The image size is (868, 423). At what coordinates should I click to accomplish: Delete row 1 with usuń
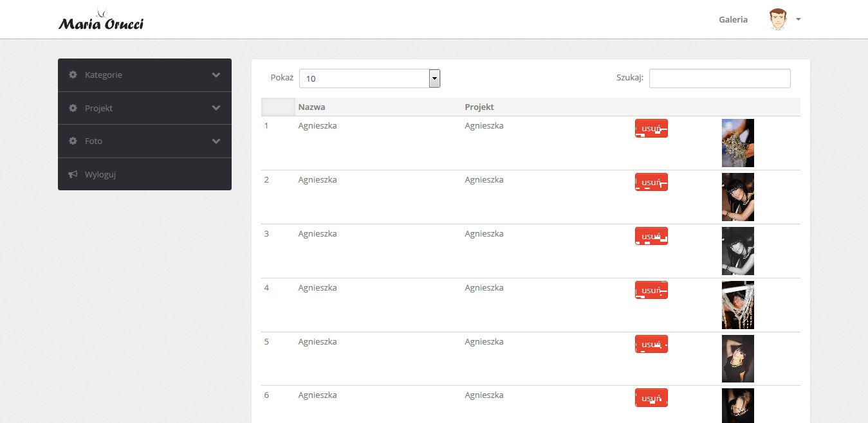(651, 128)
